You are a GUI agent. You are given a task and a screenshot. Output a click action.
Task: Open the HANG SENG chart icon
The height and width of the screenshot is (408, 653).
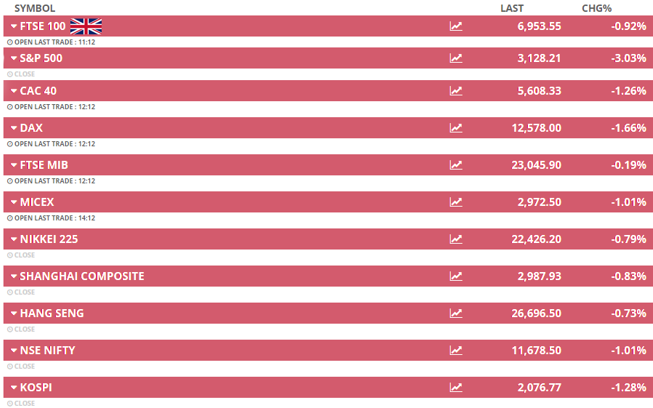[456, 313]
